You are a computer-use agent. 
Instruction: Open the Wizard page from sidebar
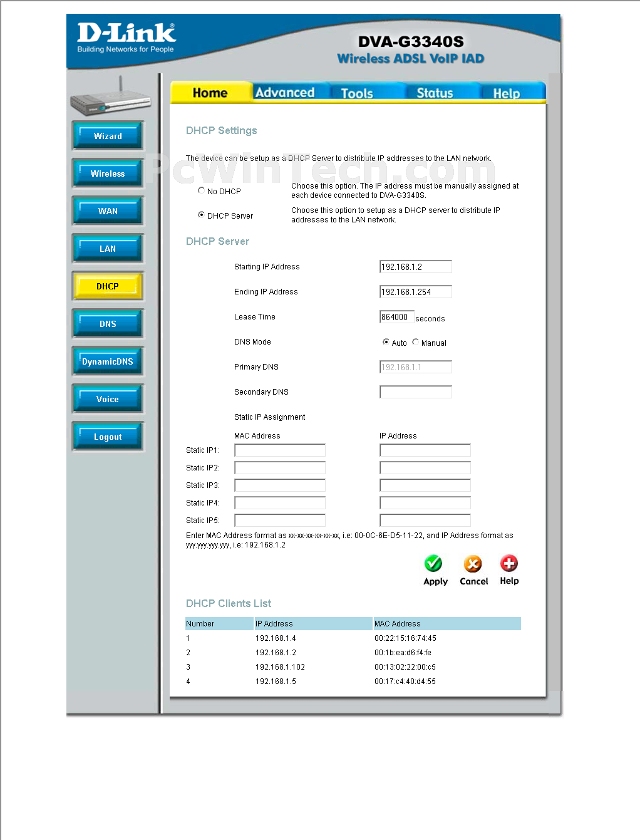point(108,136)
